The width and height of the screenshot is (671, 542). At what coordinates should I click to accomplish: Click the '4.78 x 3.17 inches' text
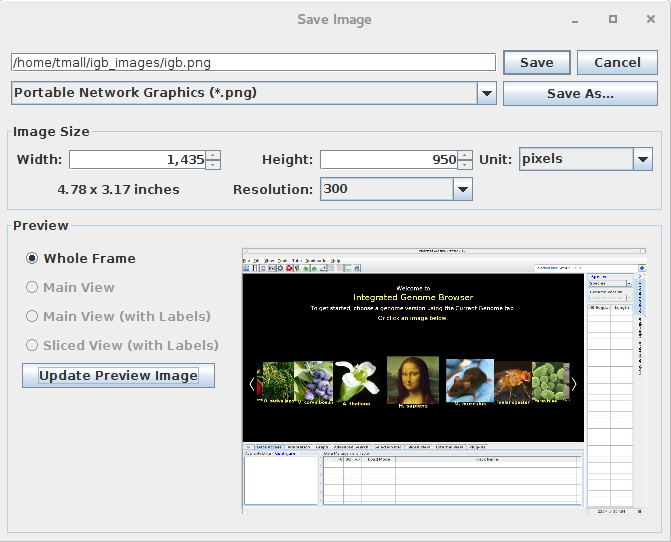pyautogui.click(x=119, y=189)
